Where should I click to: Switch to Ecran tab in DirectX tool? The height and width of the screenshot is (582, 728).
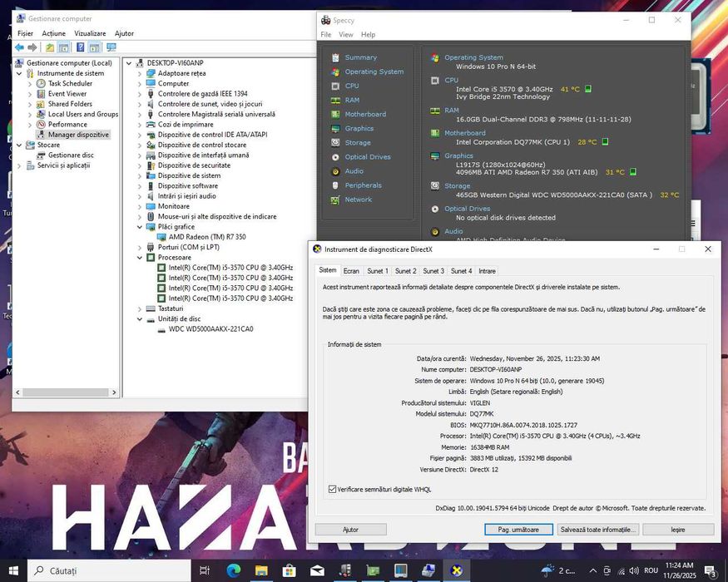(x=351, y=271)
